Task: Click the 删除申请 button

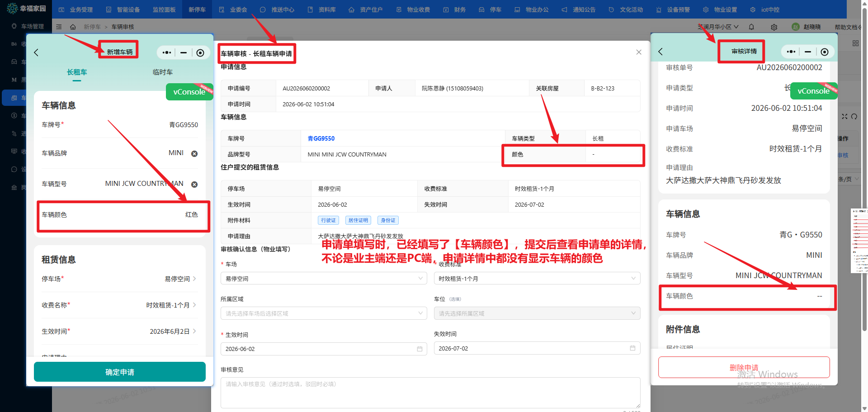Action: [x=744, y=367]
